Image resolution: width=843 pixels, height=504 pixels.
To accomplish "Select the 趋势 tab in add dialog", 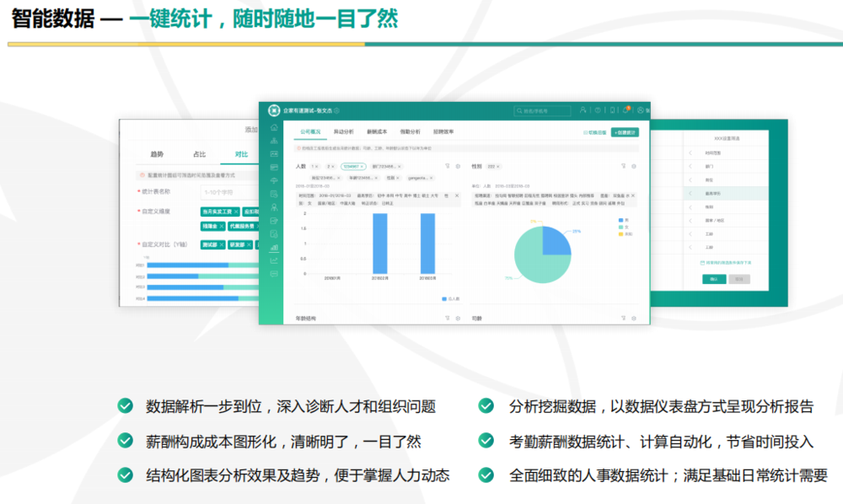I will [x=157, y=154].
